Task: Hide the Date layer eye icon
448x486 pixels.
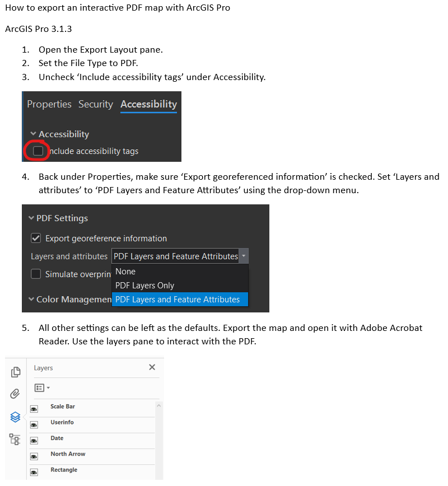Action: tap(34, 441)
